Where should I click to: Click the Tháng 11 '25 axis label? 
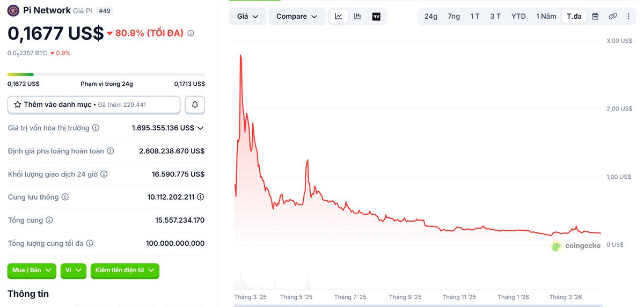click(x=459, y=297)
